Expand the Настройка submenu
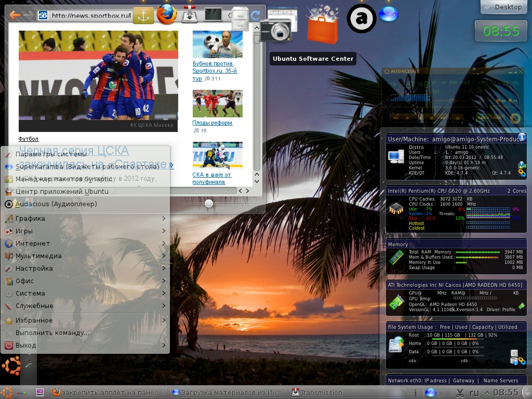Viewport: 532px width, 399px height. coord(85,269)
